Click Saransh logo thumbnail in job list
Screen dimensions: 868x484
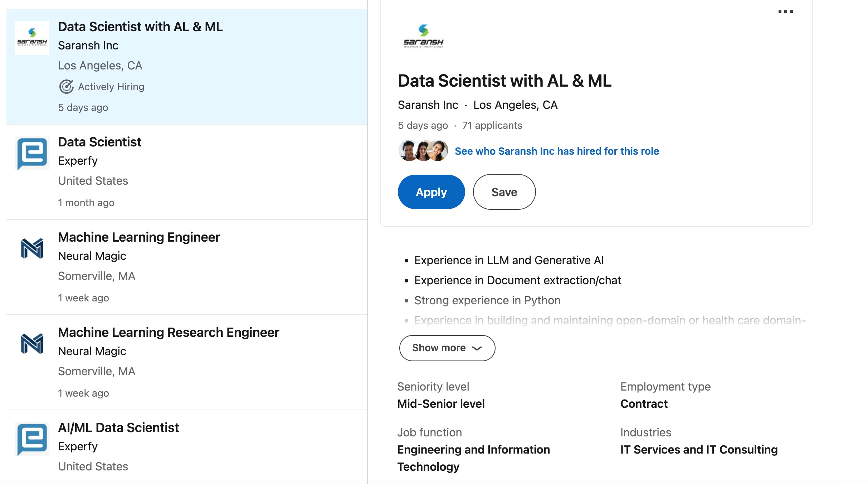click(x=32, y=38)
